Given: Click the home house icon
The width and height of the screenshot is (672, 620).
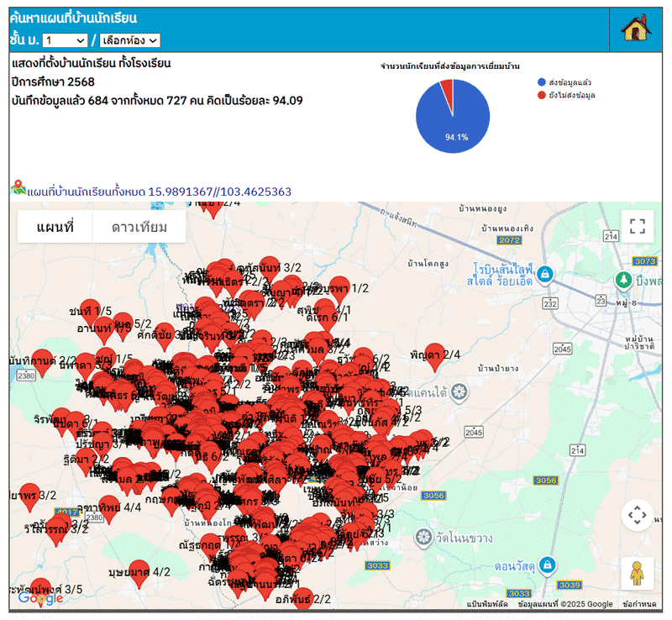Looking at the screenshot, I should click(x=637, y=28).
